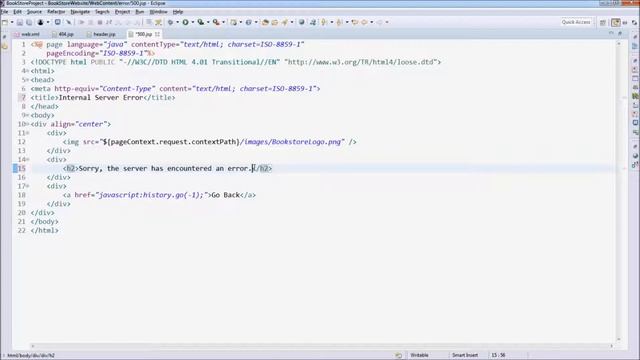The width and height of the screenshot is (640, 360).
Task: Open the File menu
Action: (x=4, y=12)
